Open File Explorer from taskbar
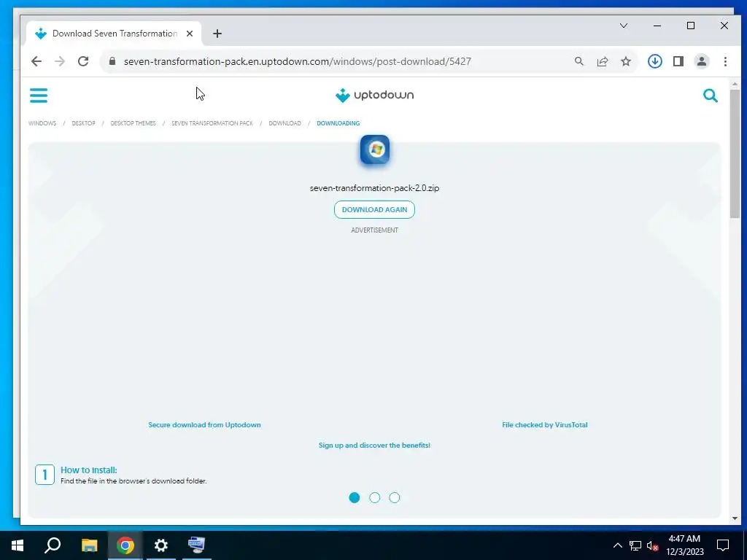 [x=89, y=545]
